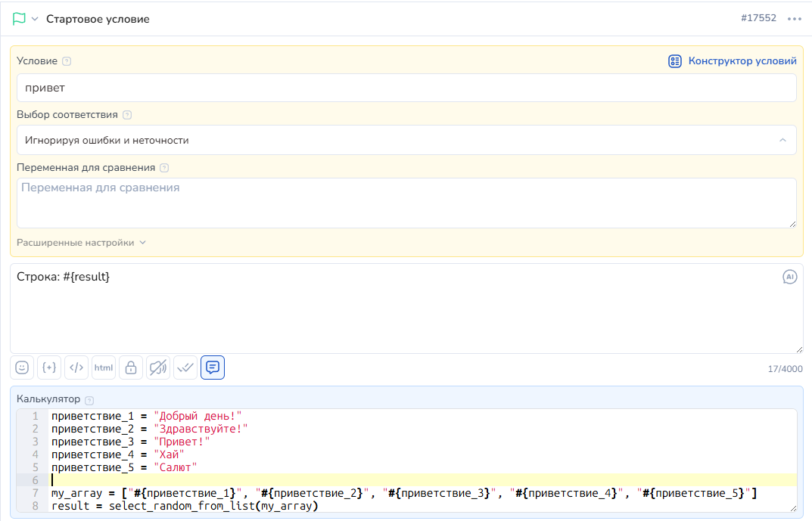Click the help icon next to 'Калькулятор'

pyautogui.click(x=89, y=400)
